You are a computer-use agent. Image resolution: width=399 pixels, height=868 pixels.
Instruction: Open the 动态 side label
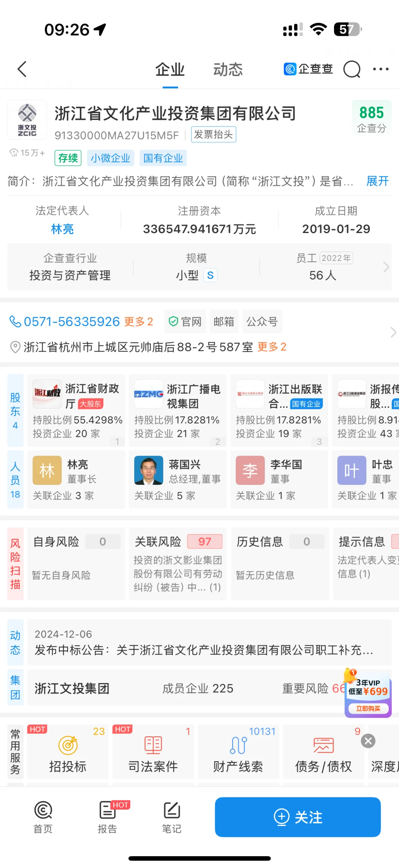tap(16, 642)
